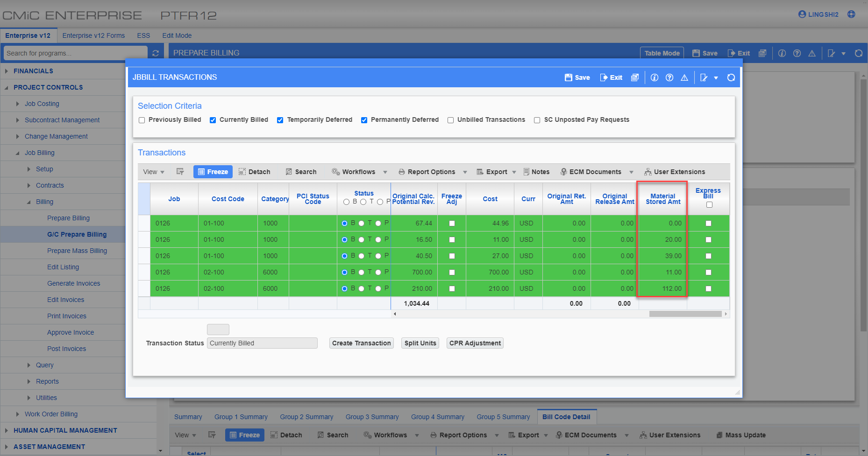Open the View dropdown in Transactions toolbar

(x=153, y=171)
